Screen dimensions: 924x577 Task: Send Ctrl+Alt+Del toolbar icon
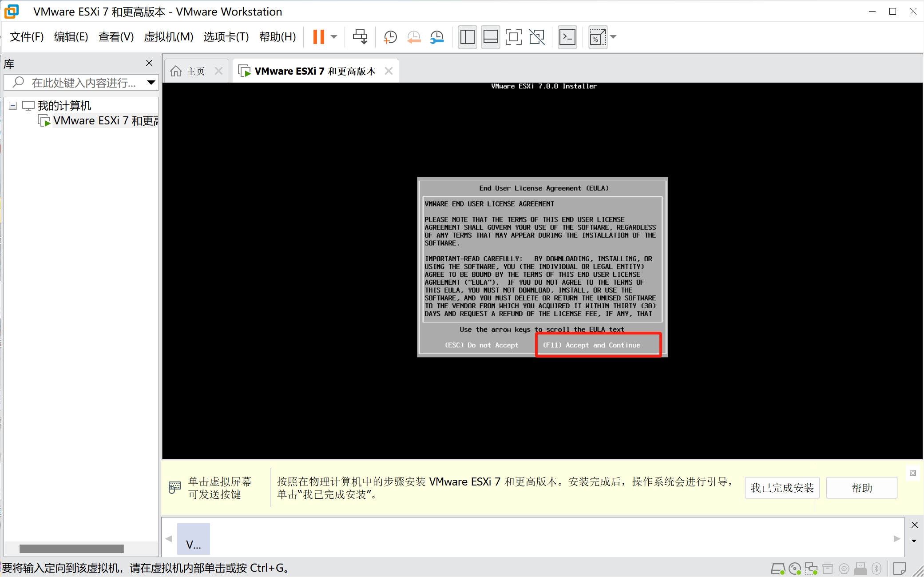tap(360, 37)
